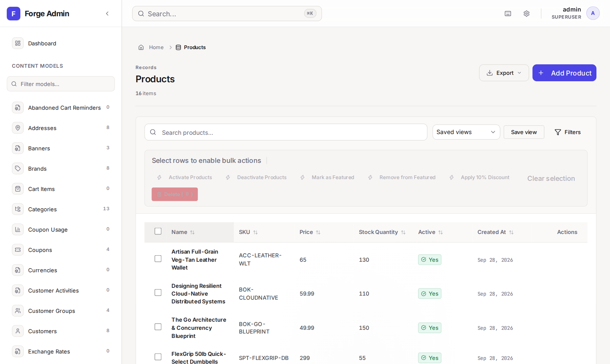Click Clear selection
Image resolution: width=610 pixels, height=364 pixels.
click(x=551, y=178)
